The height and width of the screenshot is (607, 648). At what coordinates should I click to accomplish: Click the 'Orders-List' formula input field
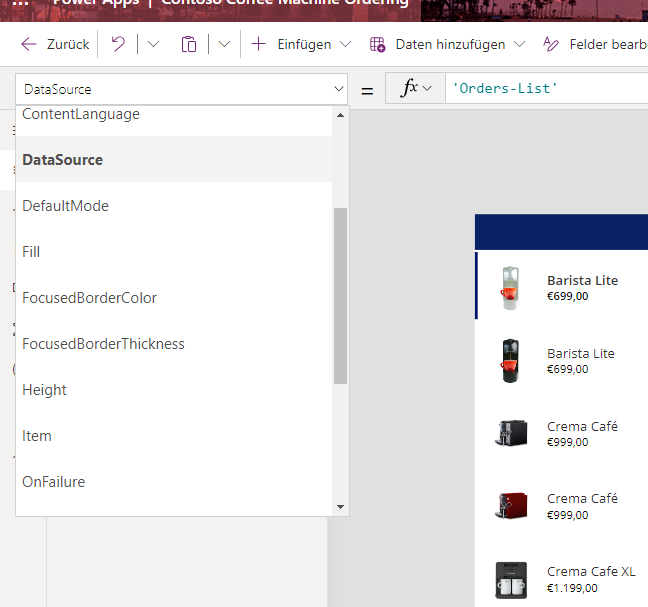546,88
